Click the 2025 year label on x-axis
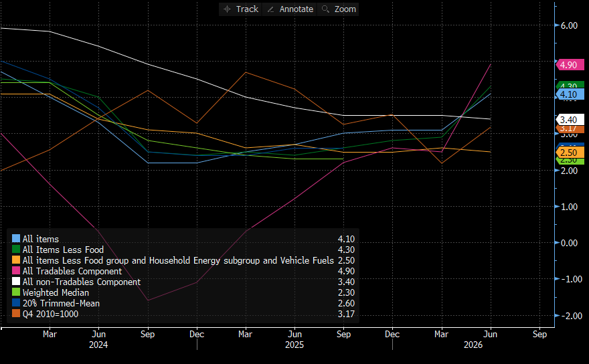The image size is (589, 364). click(x=294, y=345)
